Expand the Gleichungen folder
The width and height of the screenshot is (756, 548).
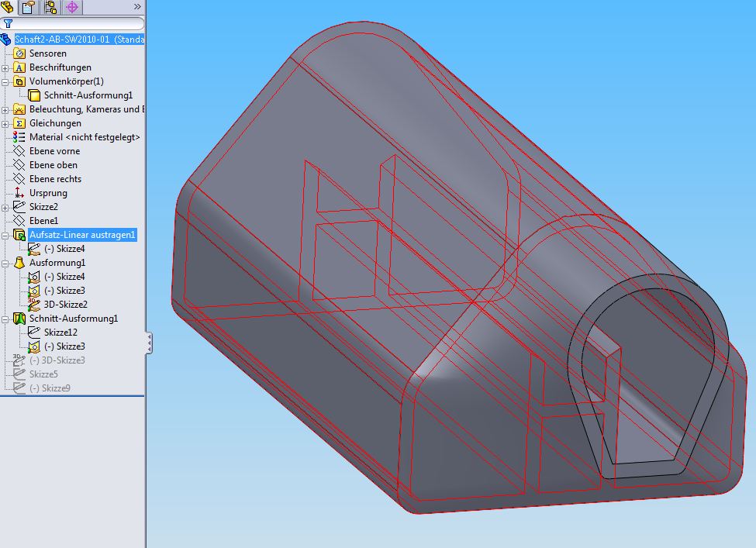point(5,123)
